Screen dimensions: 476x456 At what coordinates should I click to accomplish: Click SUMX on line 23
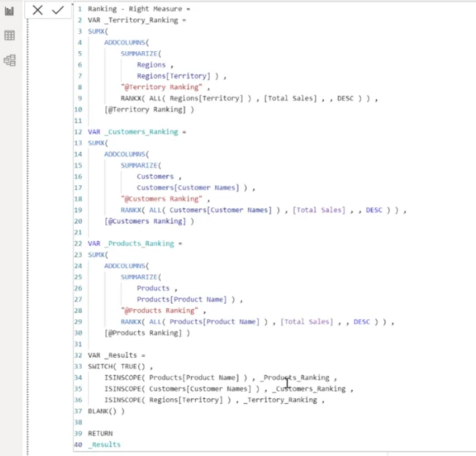pos(97,255)
